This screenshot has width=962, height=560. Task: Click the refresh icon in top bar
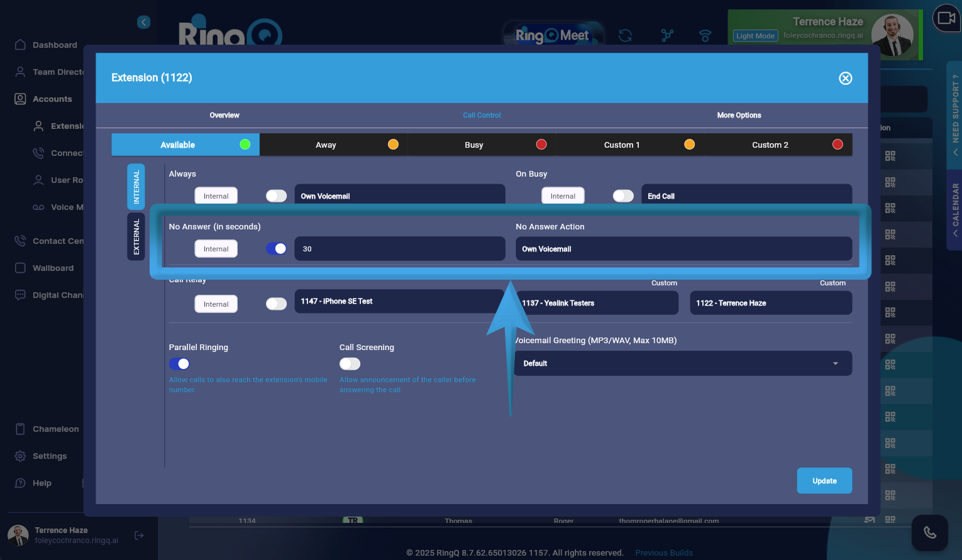(x=625, y=36)
